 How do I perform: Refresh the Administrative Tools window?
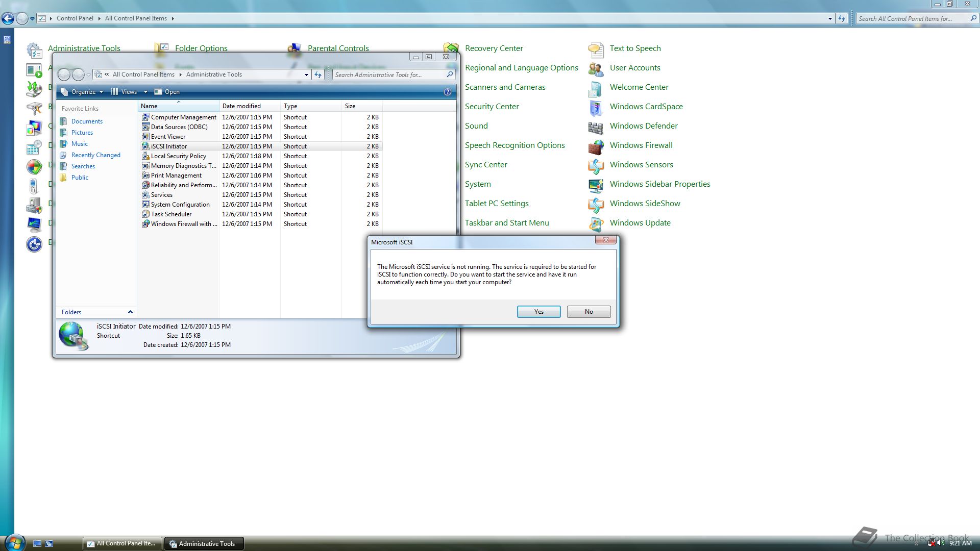tap(318, 74)
